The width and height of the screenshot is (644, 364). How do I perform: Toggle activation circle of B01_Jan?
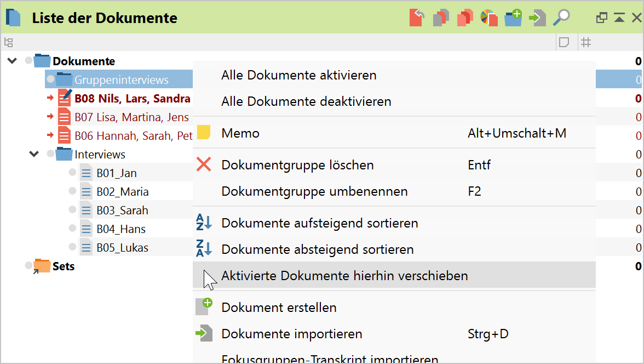(72, 172)
